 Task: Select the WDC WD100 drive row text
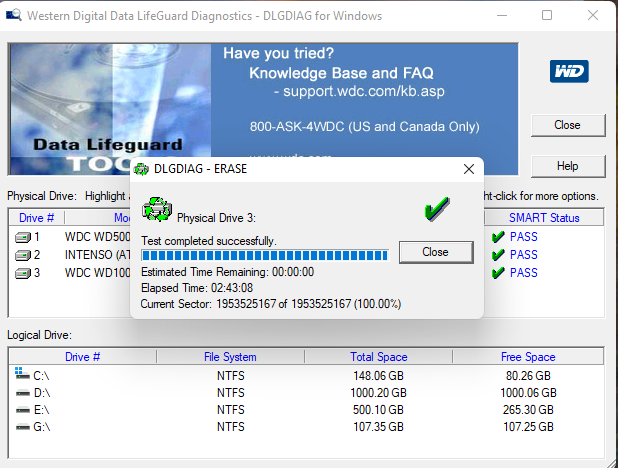(97, 273)
